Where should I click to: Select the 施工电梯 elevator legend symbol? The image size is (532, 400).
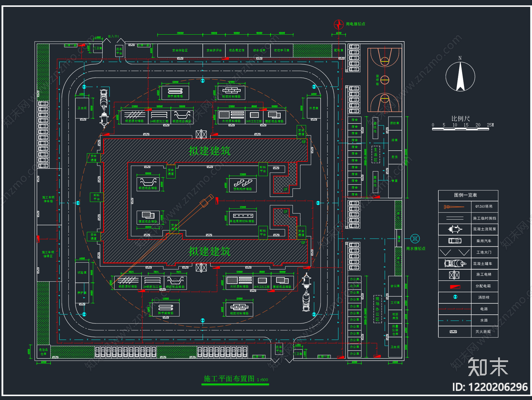tap(454, 275)
